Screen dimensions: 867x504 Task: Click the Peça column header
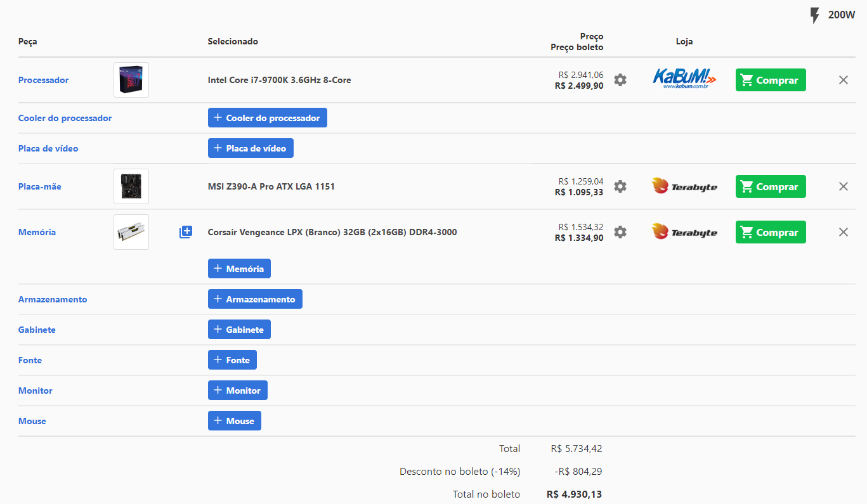28,41
